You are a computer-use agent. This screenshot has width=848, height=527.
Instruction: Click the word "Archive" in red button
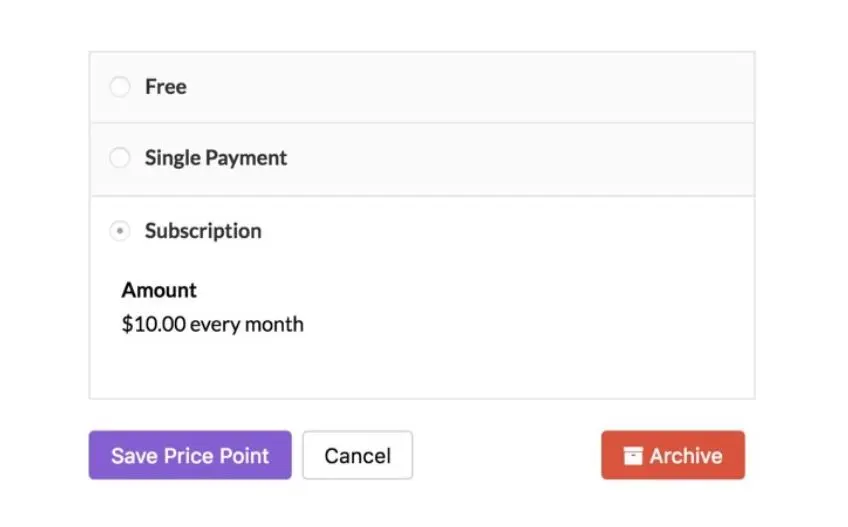pyautogui.click(x=686, y=456)
